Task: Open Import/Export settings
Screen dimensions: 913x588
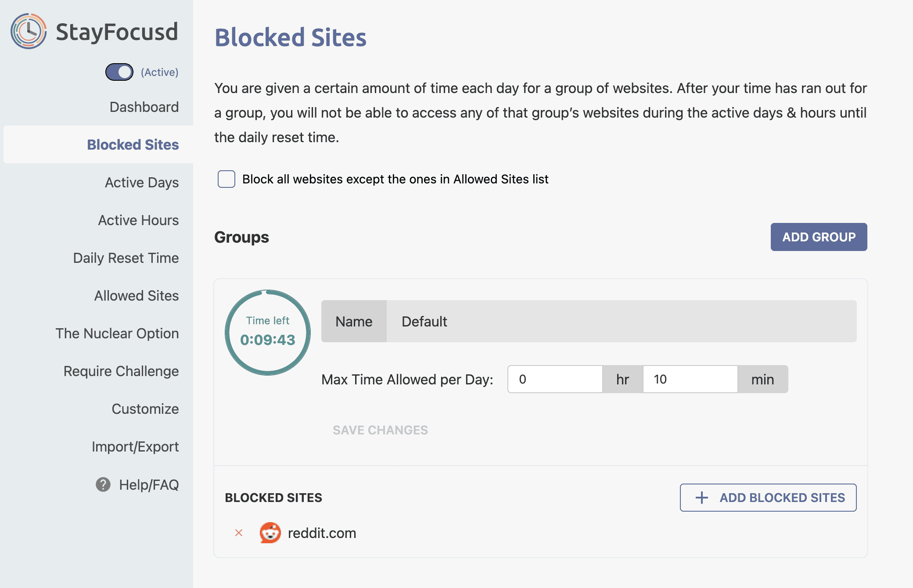Action: [x=135, y=446]
